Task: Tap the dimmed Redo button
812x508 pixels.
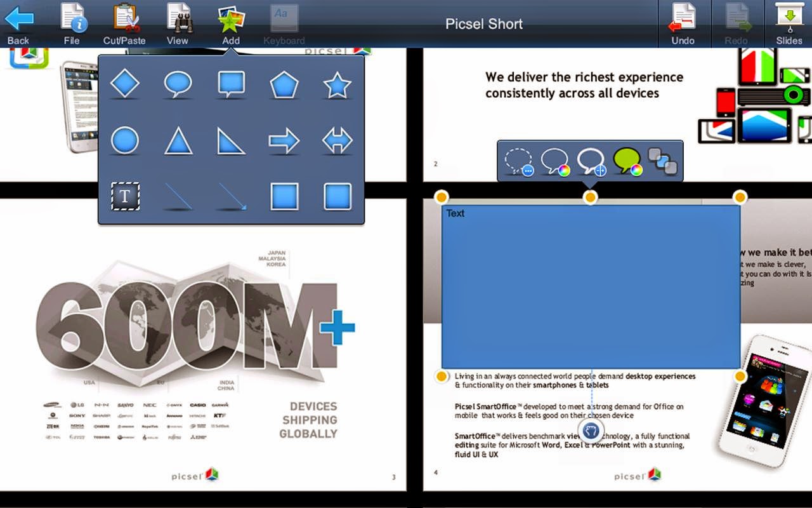Action: tap(736, 24)
